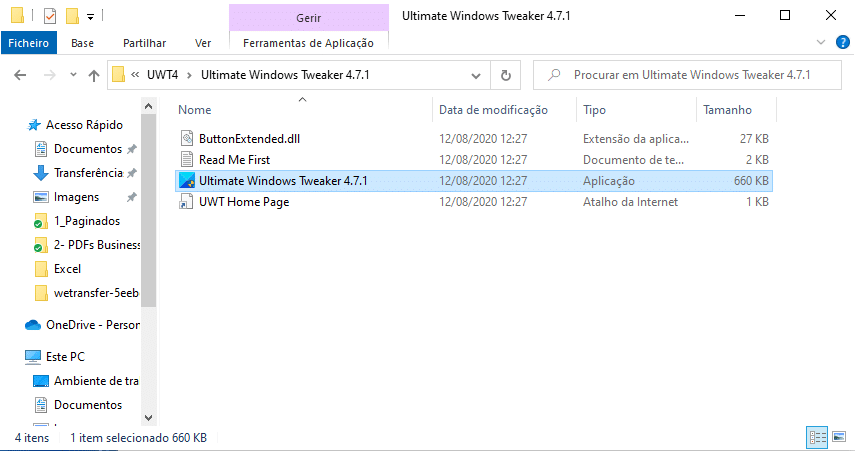855x451 pixels.
Task: Sort by Data de modificação column
Action: tap(493, 110)
